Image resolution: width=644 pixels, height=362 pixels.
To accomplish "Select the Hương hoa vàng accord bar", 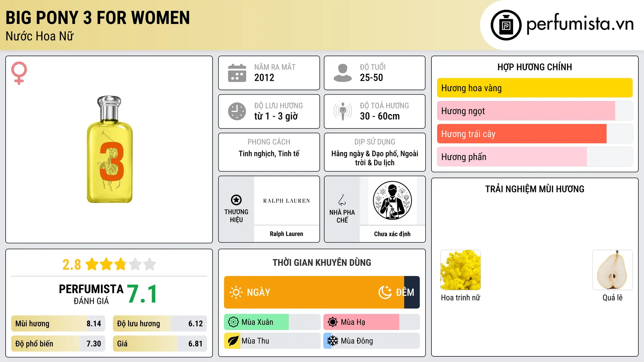I will [x=535, y=88].
